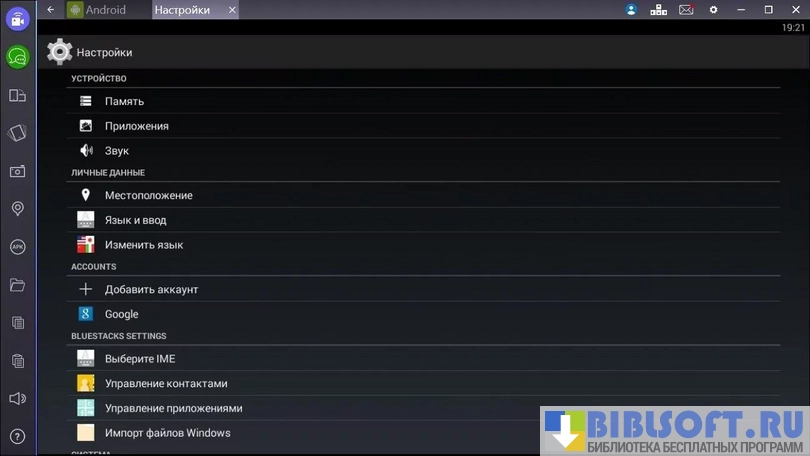
Task: Open the mail notifications icon in title bar
Action: coord(686,10)
